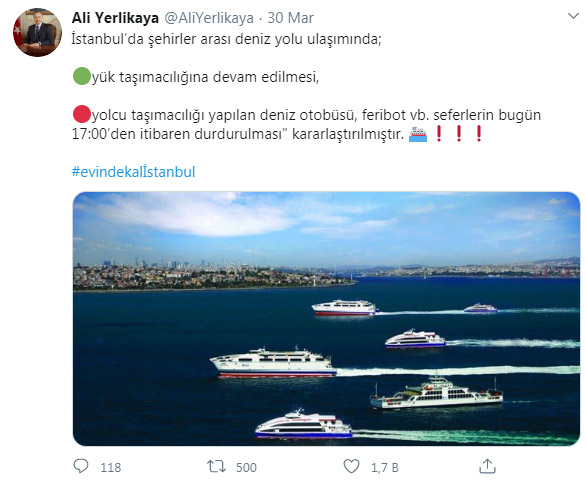Share the tweet via the upload arrow icon
Image resolution: width=586 pixels, height=485 pixels.
487,466
